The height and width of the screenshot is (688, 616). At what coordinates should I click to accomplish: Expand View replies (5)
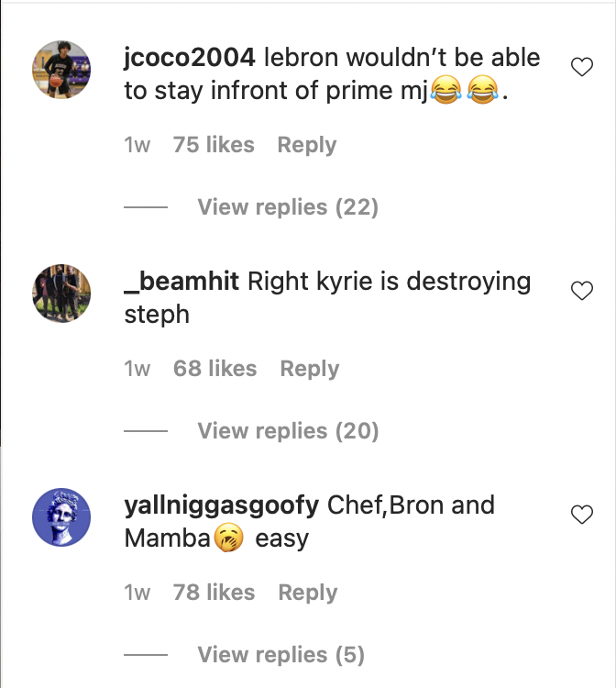coord(280,655)
